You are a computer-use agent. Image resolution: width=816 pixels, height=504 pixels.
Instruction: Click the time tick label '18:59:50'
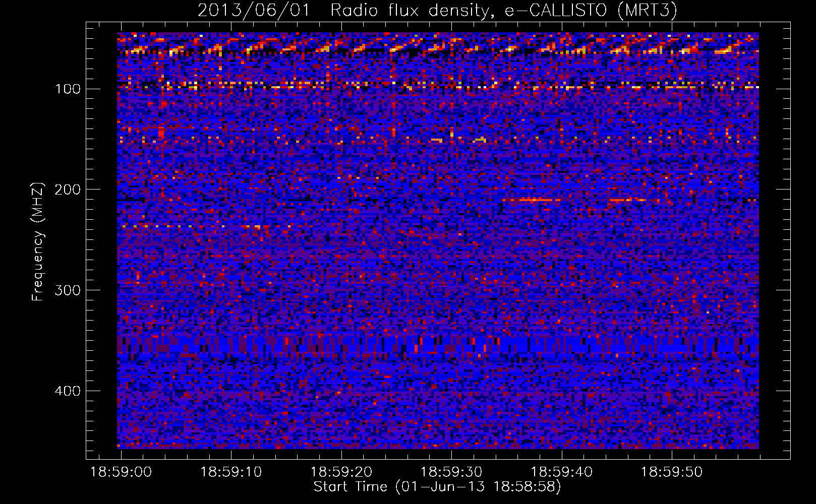tap(672, 472)
